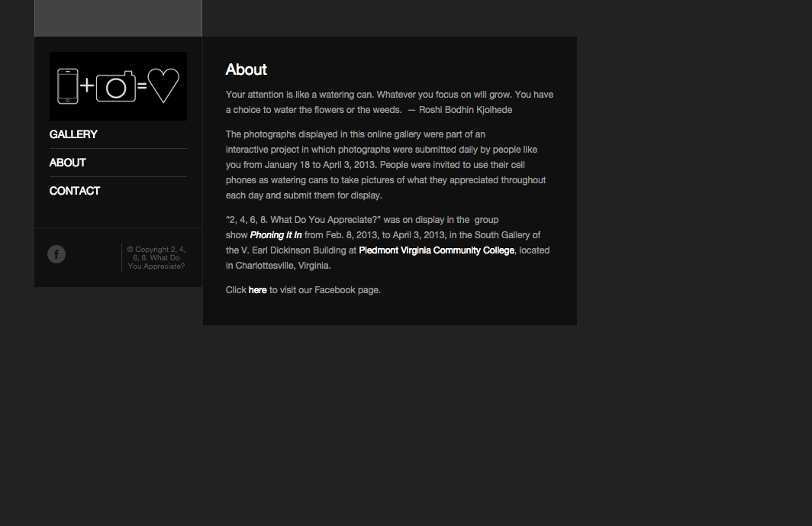Go to the ABOUT menu item

67,163
